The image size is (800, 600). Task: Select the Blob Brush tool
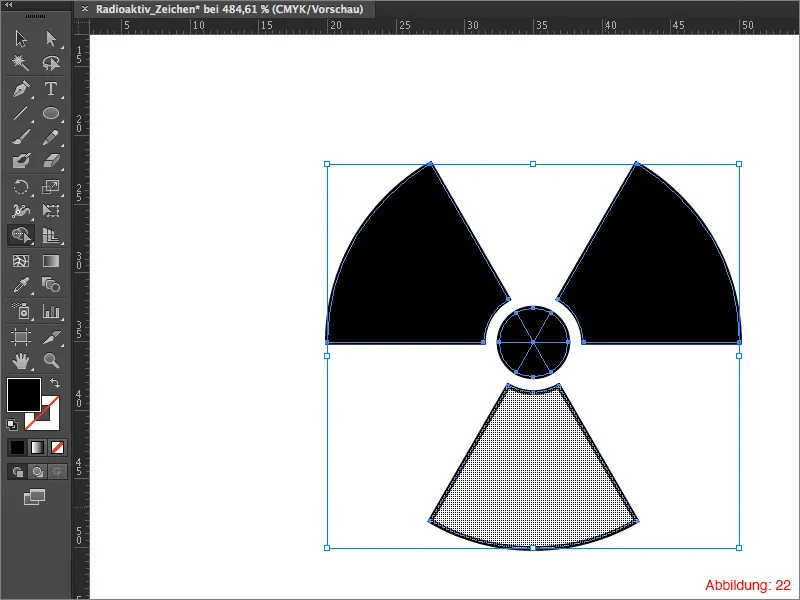(x=21, y=161)
